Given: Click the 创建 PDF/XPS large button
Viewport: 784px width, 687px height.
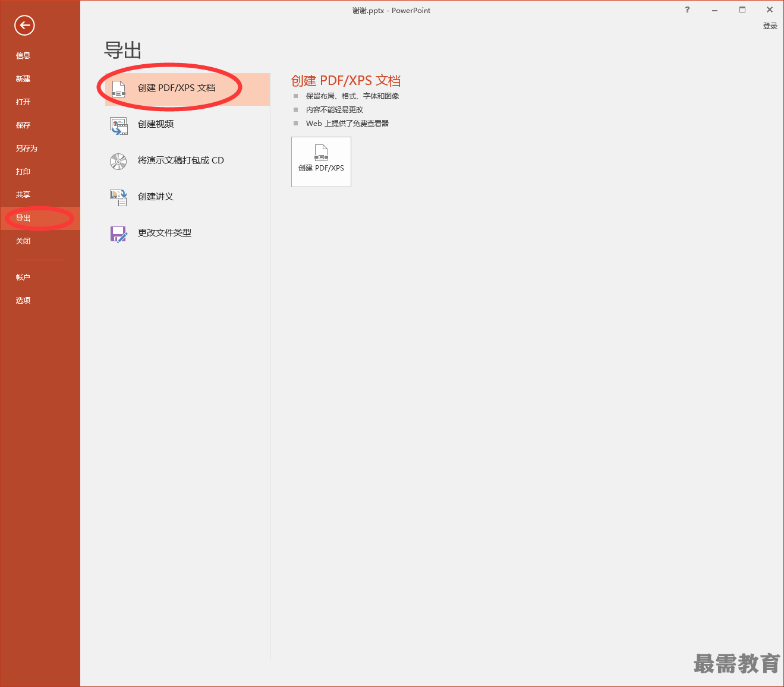Looking at the screenshot, I should click(321, 162).
